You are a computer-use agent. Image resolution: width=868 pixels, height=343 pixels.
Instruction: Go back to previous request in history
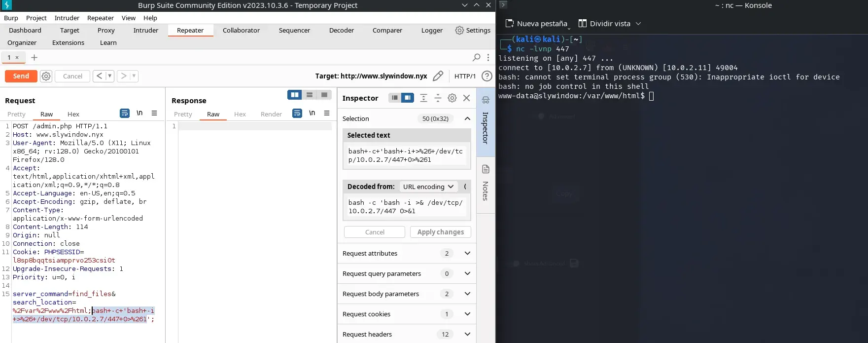point(100,76)
